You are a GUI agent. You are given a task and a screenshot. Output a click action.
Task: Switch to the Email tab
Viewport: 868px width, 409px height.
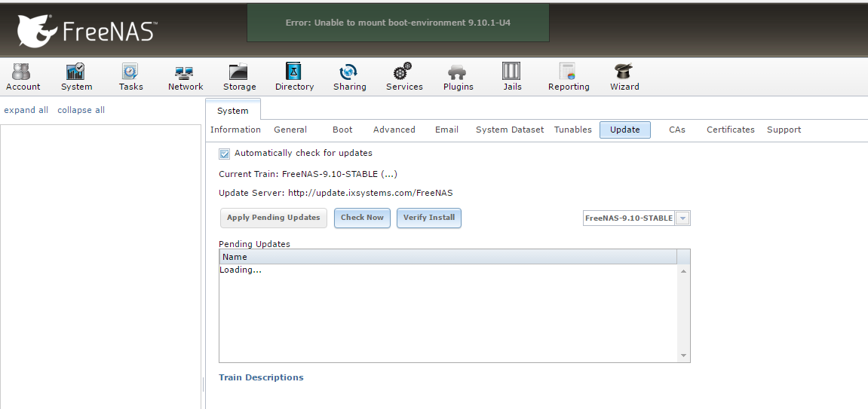tap(446, 130)
